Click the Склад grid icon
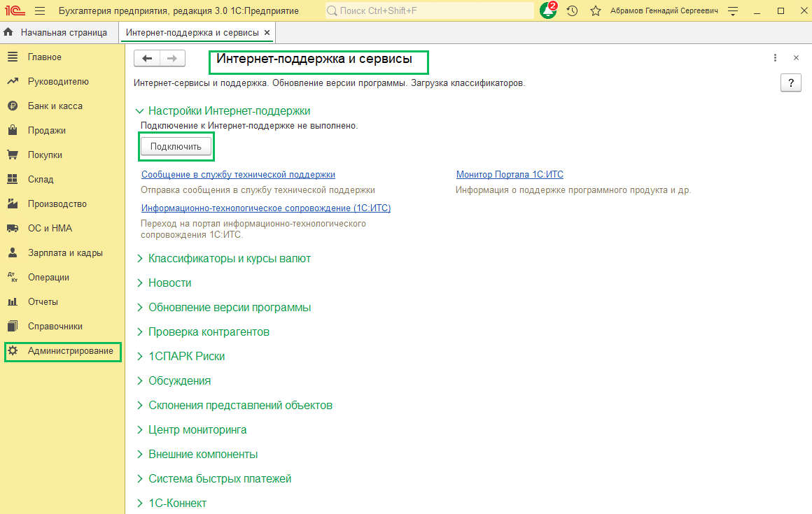 pos(13,180)
